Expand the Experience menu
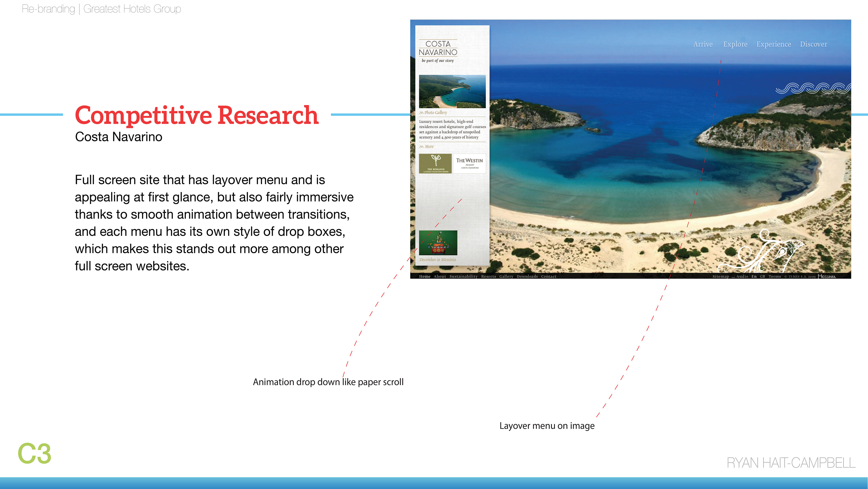This screenshot has width=868, height=489. point(773,44)
